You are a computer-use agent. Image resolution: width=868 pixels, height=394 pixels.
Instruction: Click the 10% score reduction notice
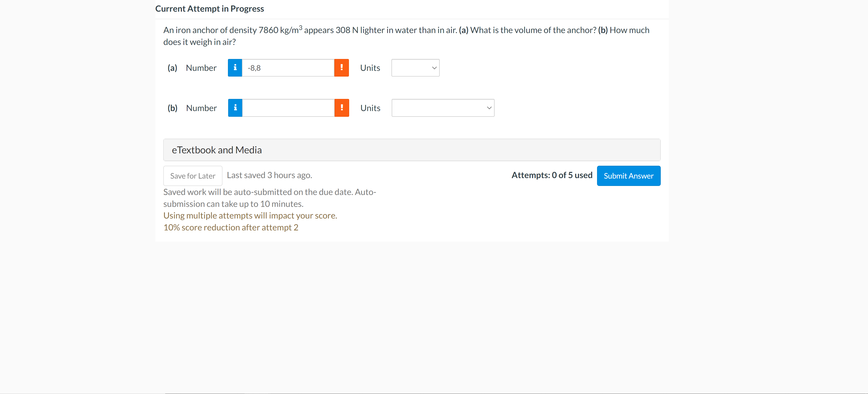(231, 228)
